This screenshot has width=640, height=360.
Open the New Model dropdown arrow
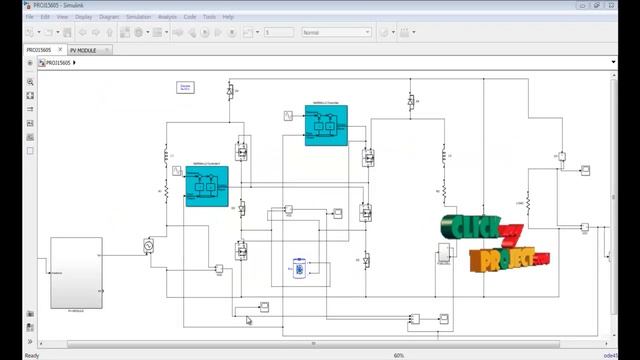click(x=39, y=32)
